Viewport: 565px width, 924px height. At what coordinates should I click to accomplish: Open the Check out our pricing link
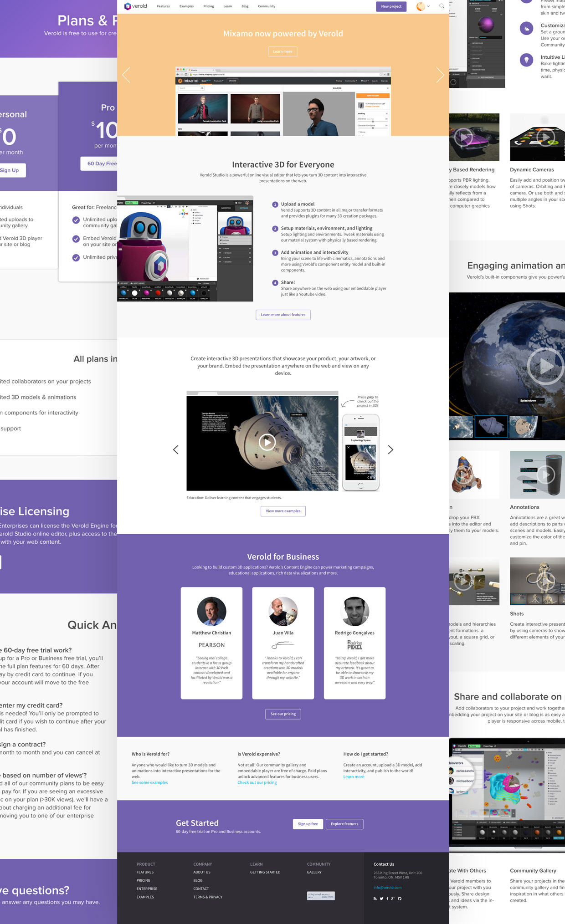tap(257, 782)
